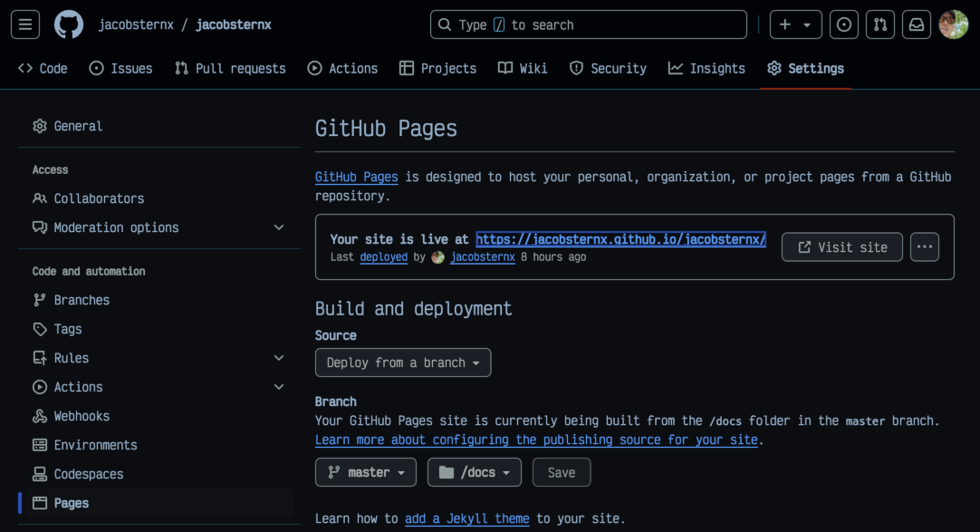This screenshot has width=980, height=532.
Task: Open the create new plus menu
Action: click(795, 25)
